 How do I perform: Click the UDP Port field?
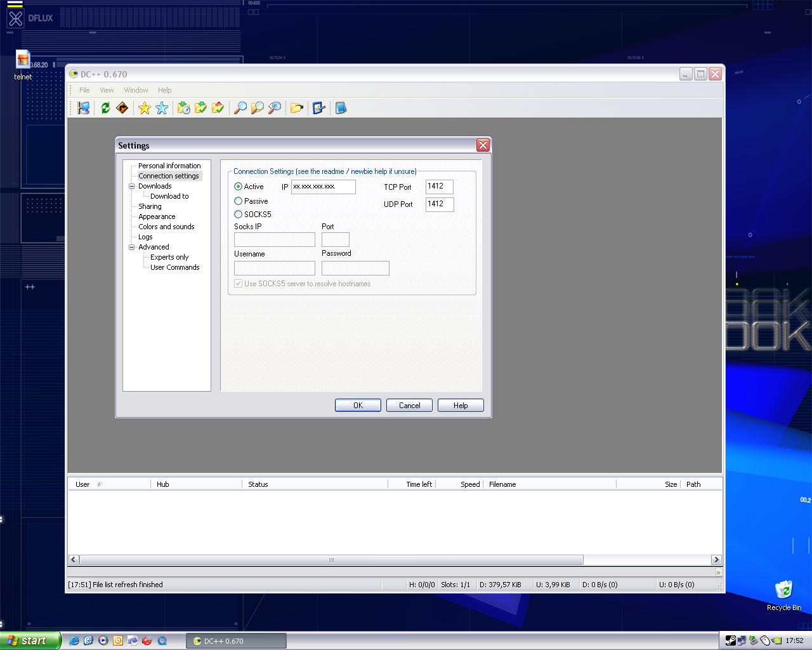click(x=439, y=204)
